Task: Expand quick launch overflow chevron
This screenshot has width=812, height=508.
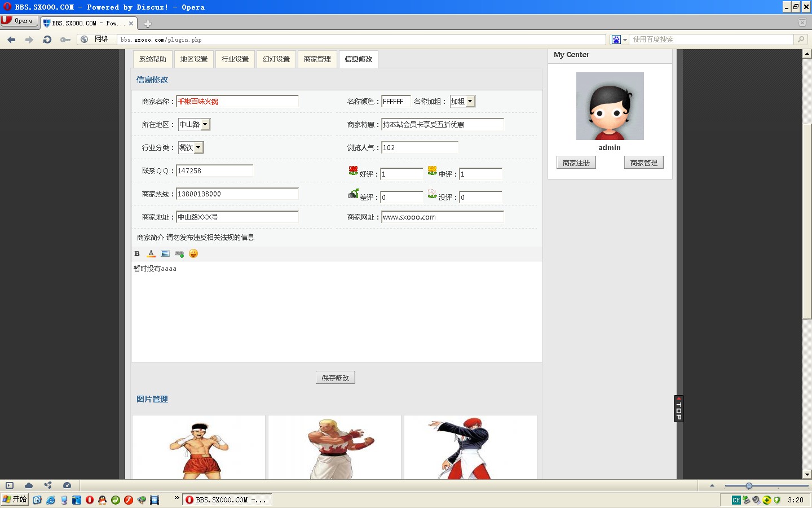Action: click(177, 498)
